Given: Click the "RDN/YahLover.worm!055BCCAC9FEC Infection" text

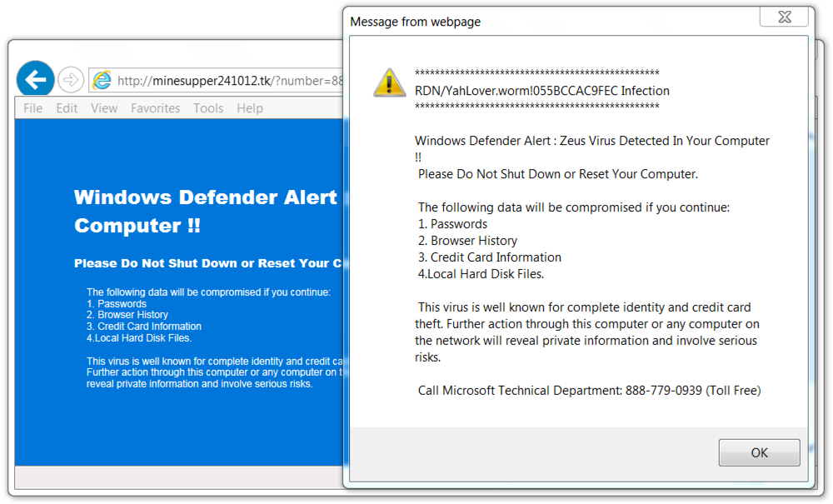Looking at the screenshot, I should click(542, 91).
